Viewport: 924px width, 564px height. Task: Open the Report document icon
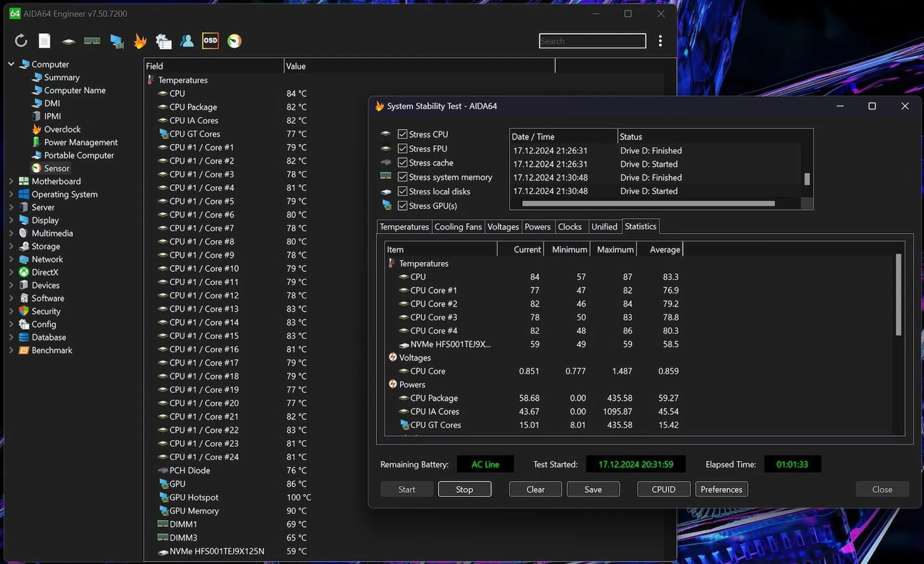click(x=44, y=41)
